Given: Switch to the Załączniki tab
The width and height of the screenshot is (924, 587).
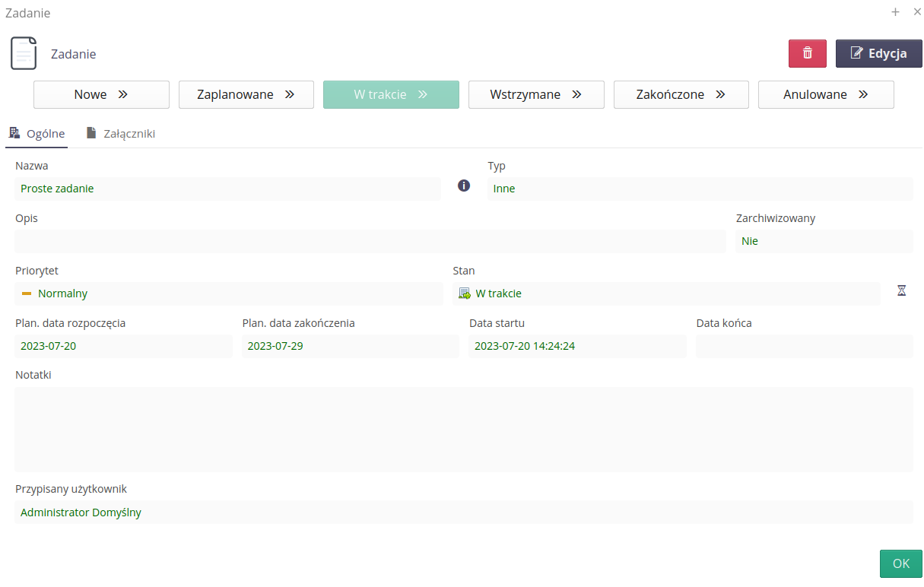Looking at the screenshot, I should [120, 134].
